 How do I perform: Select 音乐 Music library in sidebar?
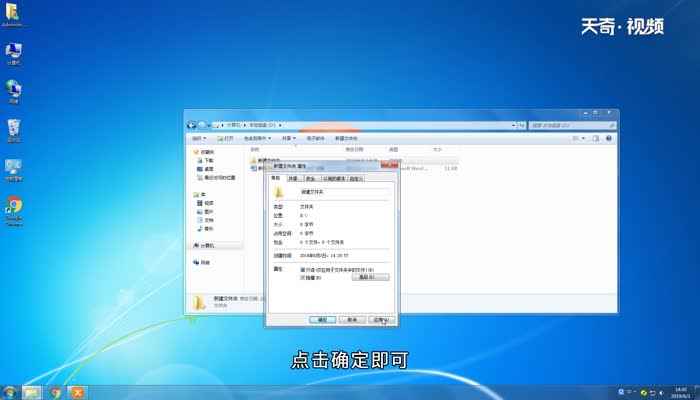pos(205,229)
